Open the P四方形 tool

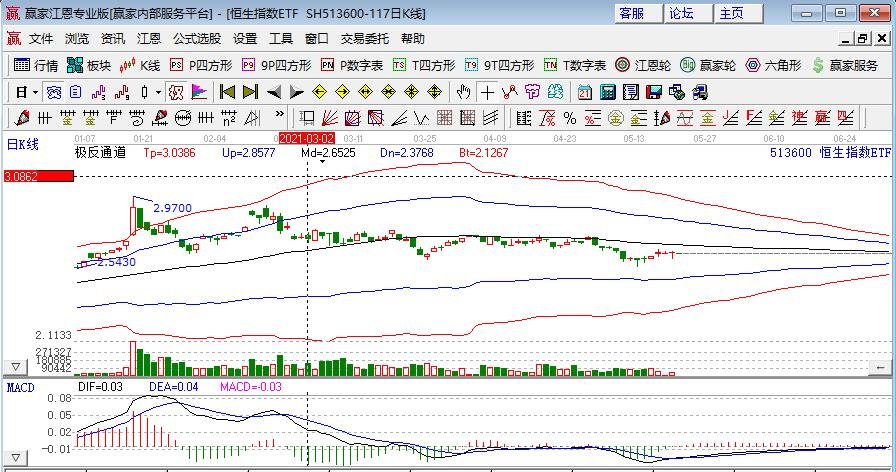click(x=201, y=66)
